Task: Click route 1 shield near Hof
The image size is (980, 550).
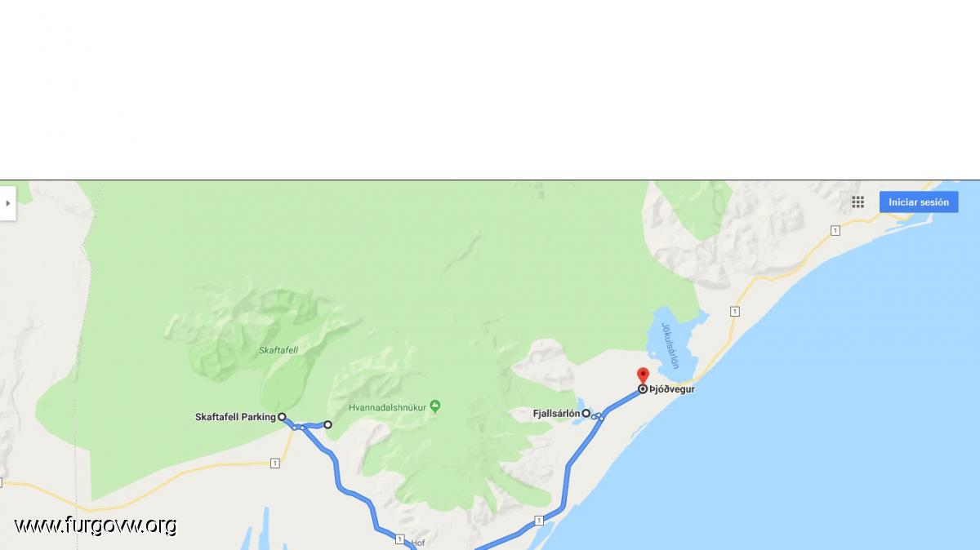Action: [x=399, y=539]
